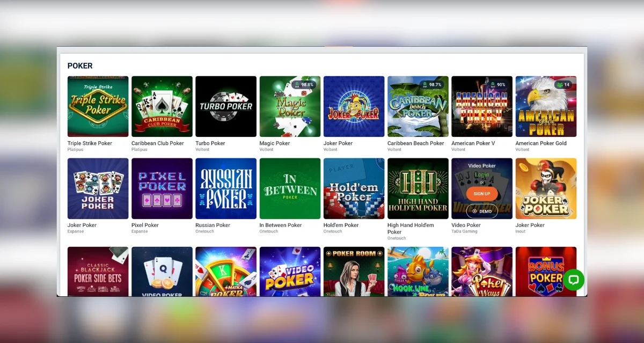Open Joker Poker by Voltent thumbnail
The image size is (644, 343).
[354, 106]
